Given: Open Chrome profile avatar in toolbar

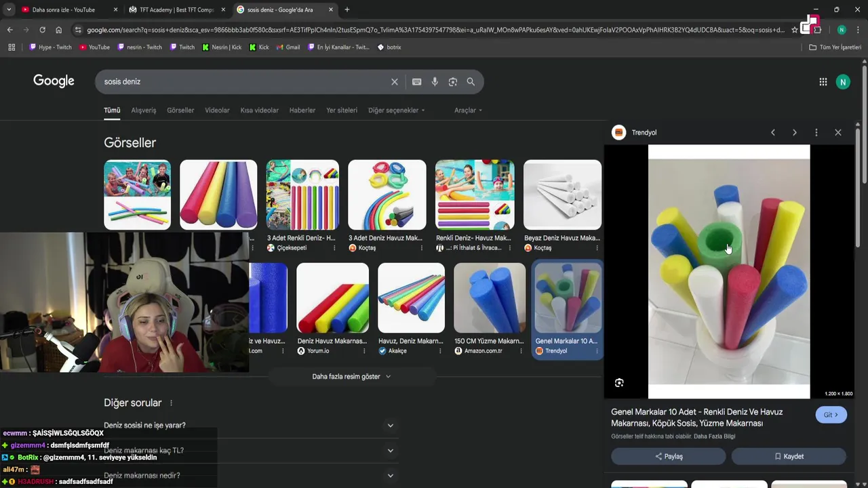Looking at the screenshot, I should click(x=842, y=30).
